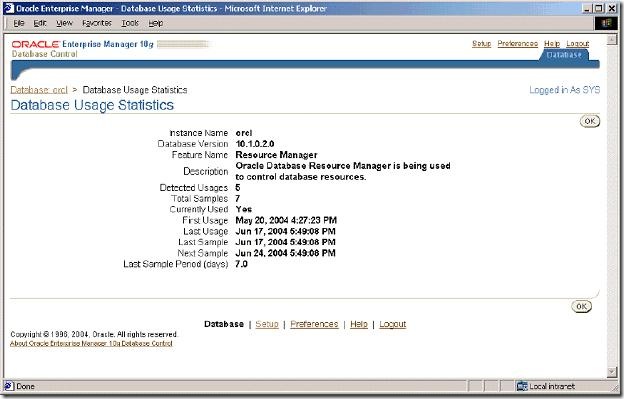624x399 pixels.
Task: Click the Oracle logo in header
Action: (35, 44)
